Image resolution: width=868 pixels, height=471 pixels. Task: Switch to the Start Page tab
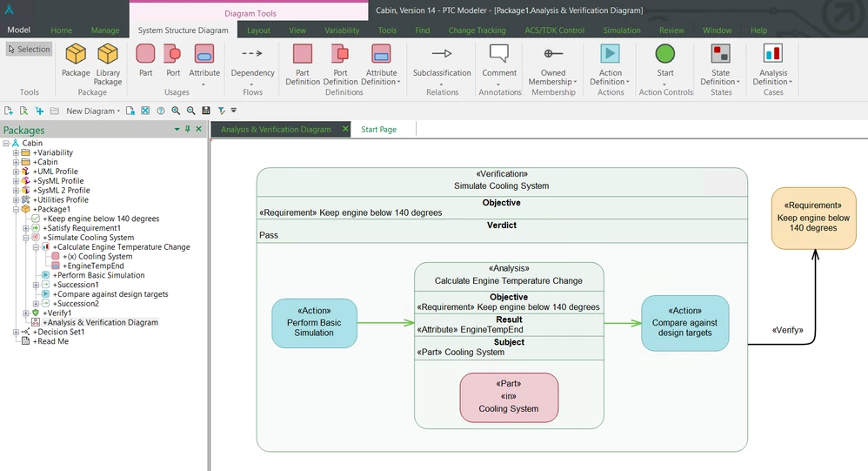tap(378, 129)
